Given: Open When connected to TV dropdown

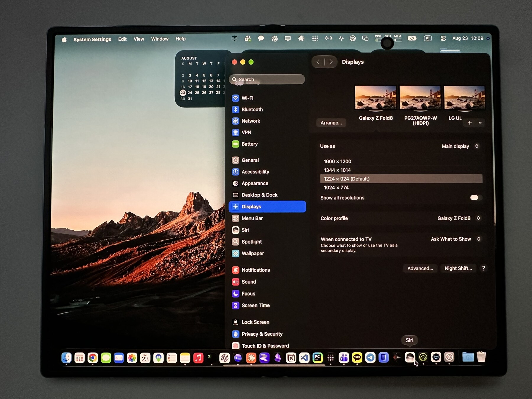Looking at the screenshot, I should [456, 239].
